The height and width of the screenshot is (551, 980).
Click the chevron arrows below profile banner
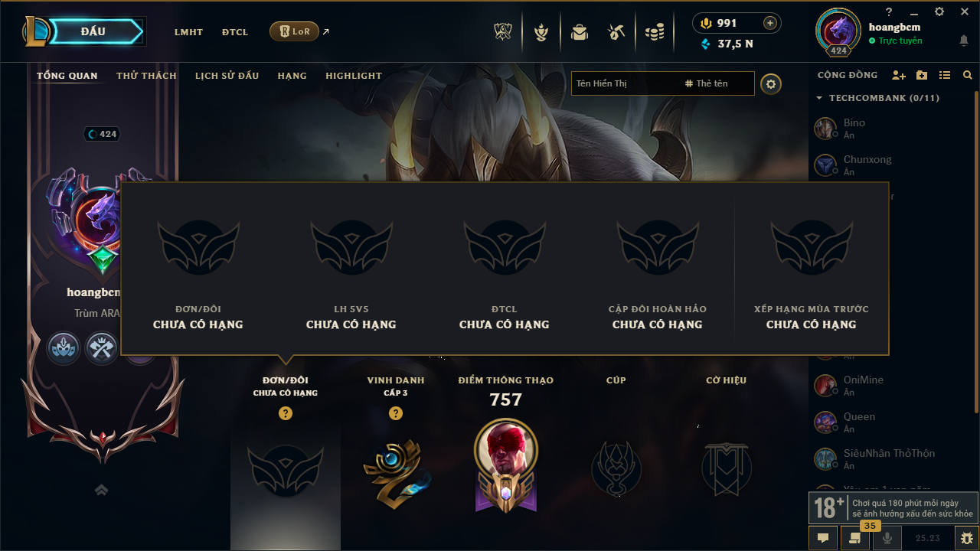(101, 490)
